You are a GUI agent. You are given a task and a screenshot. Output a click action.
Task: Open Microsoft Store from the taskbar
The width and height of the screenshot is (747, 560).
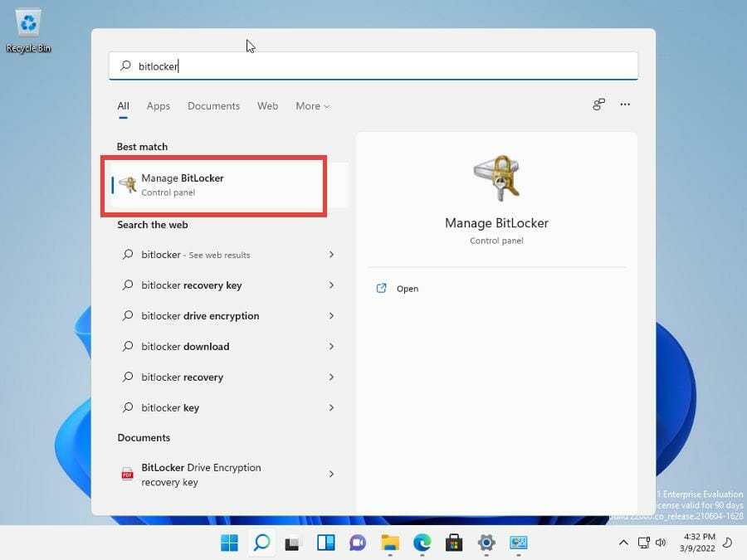click(454, 543)
